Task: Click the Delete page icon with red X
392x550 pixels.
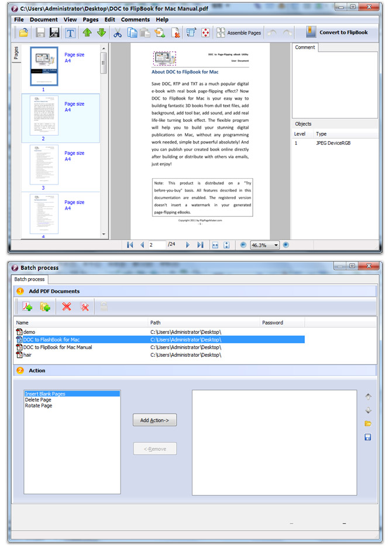Action: click(176, 33)
